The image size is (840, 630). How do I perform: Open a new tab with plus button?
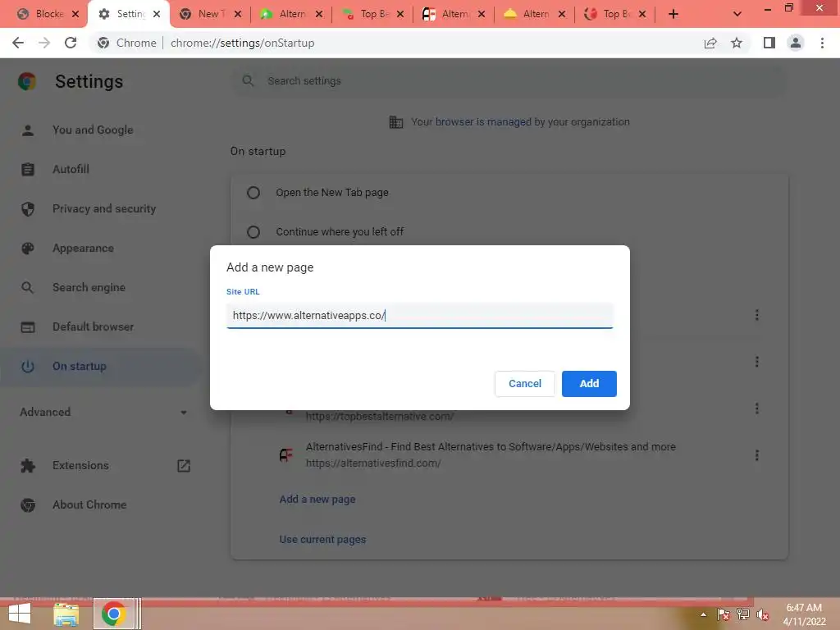[673, 14]
